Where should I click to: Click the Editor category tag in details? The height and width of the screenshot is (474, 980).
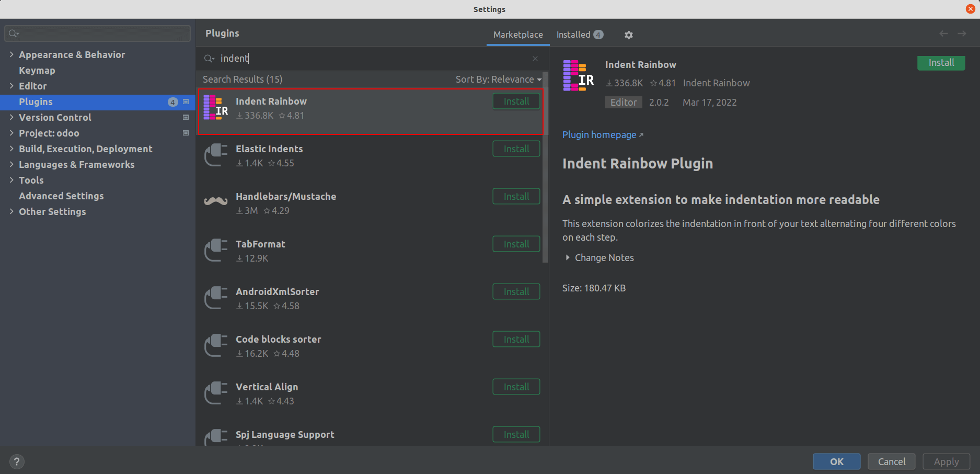[x=624, y=102]
